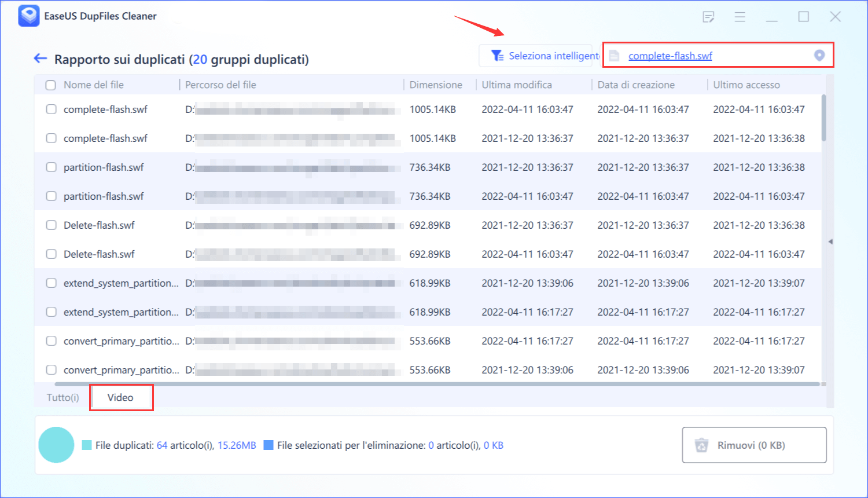Image resolution: width=868 pixels, height=498 pixels.
Task: Click the document icon beside complete-flash.swf
Action: pyautogui.click(x=615, y=55)
